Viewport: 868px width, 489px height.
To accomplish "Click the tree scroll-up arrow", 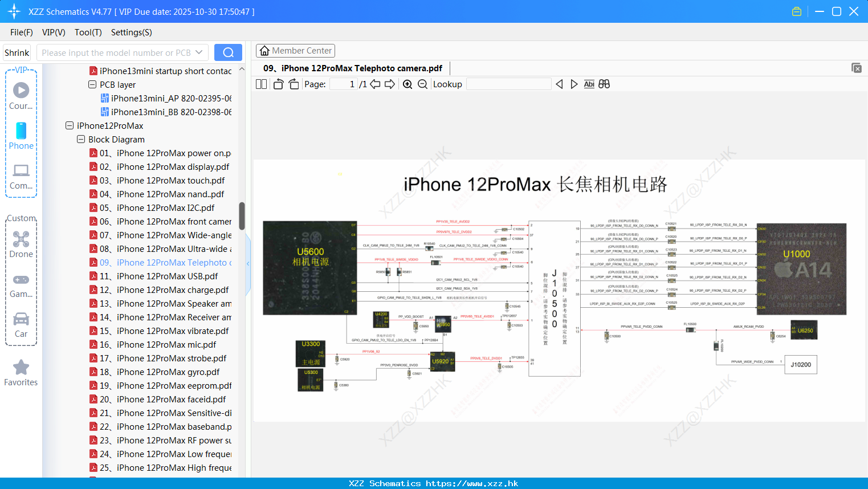I will pyautogui.click(x=242, y=69).
